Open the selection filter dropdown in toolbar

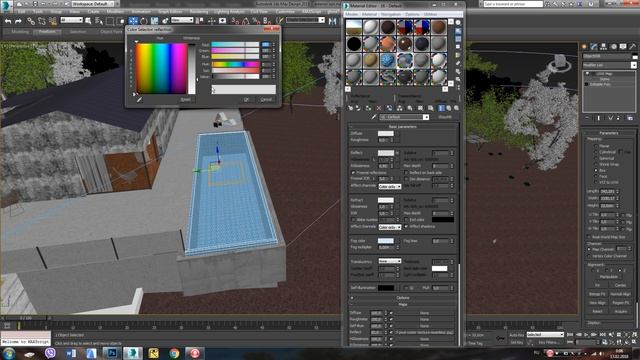[x=71, y=20]
